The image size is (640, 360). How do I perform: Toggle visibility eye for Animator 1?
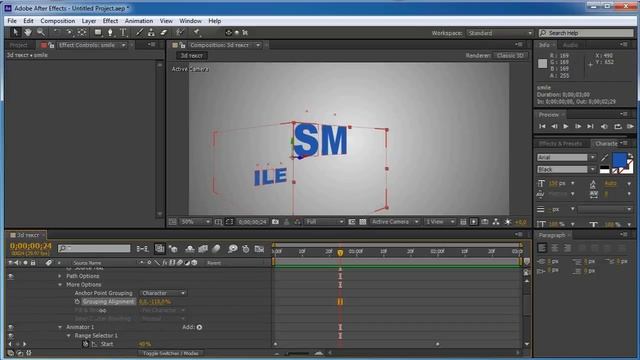point(11,327)
